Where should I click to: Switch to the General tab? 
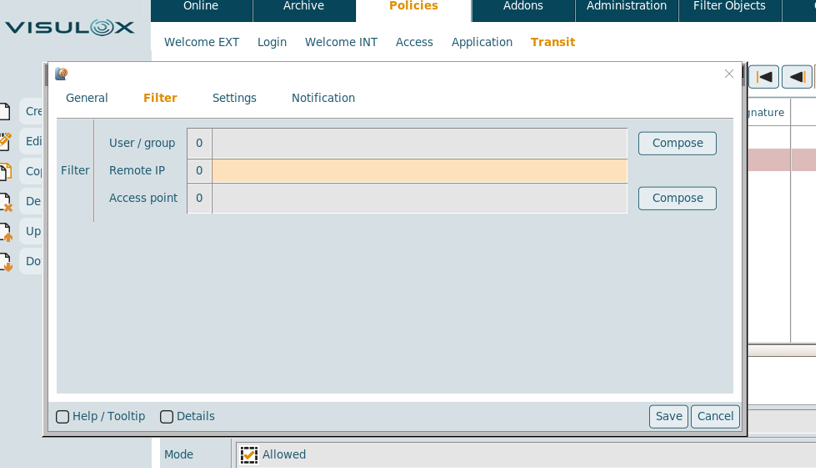pos(87,98)
